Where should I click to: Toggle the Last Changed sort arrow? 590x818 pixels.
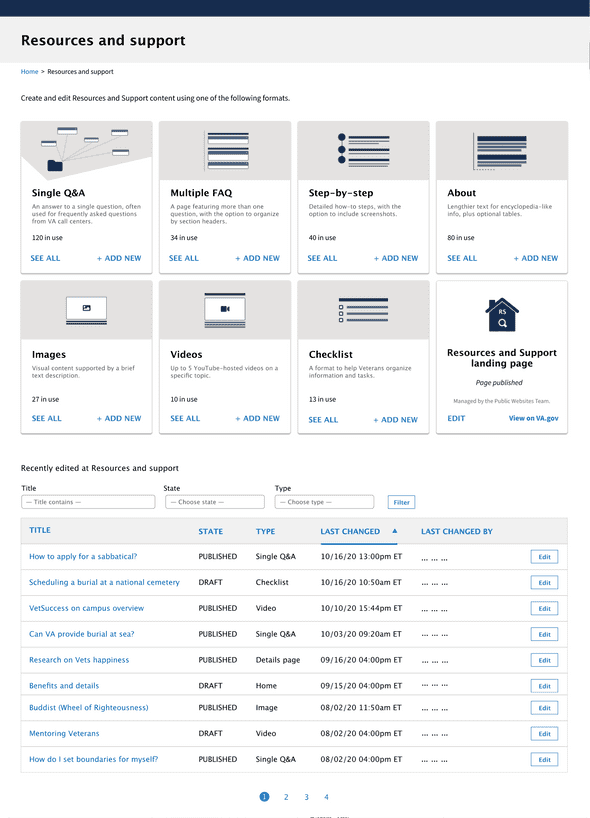pos(395,531)
